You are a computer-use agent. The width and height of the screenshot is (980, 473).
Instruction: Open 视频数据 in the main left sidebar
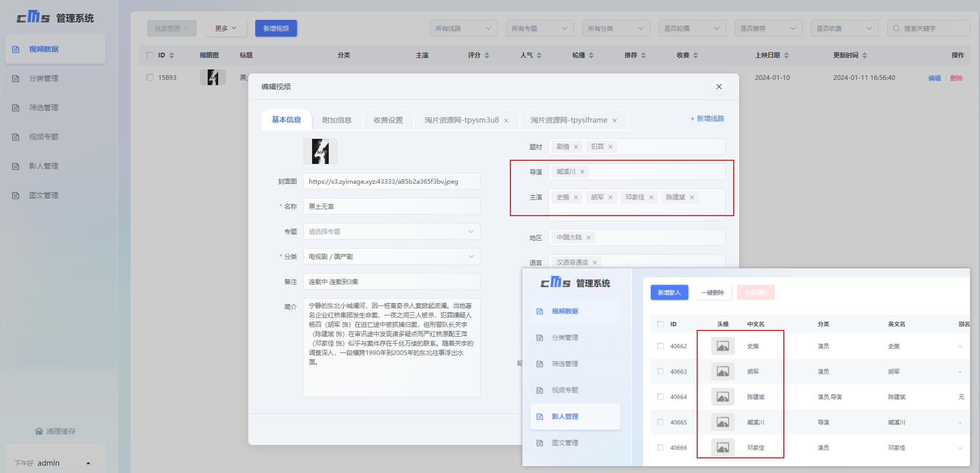click(55, 49)
